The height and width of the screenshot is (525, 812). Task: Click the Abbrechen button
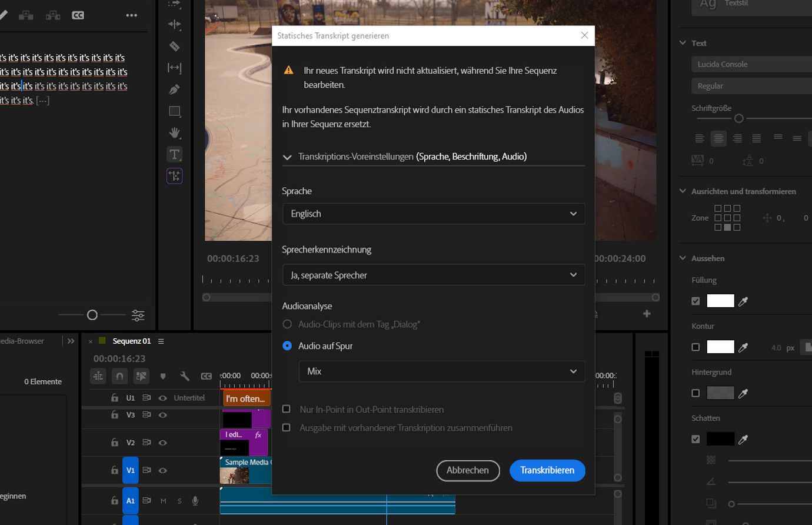pyautogui.click(x=468, y=470)
